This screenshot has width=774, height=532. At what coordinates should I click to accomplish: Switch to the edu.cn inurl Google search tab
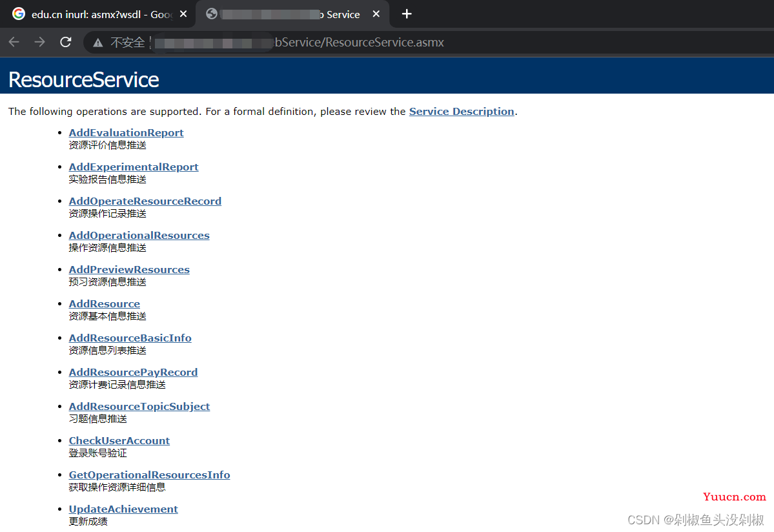tap(97, 14)
